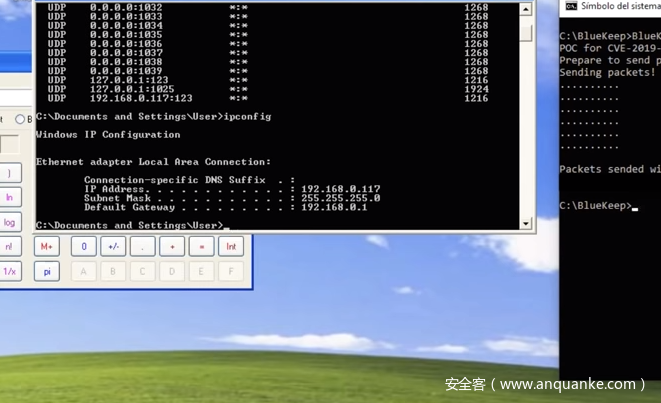Click the hex D button in Calculator
The height and width of the screenshot is (403, 661).
coord(172,271)
